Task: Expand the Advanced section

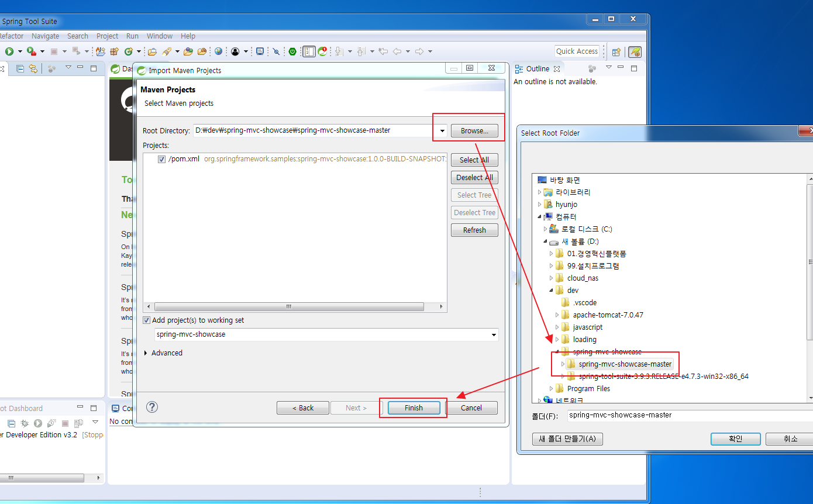Action: click(146, 353)
